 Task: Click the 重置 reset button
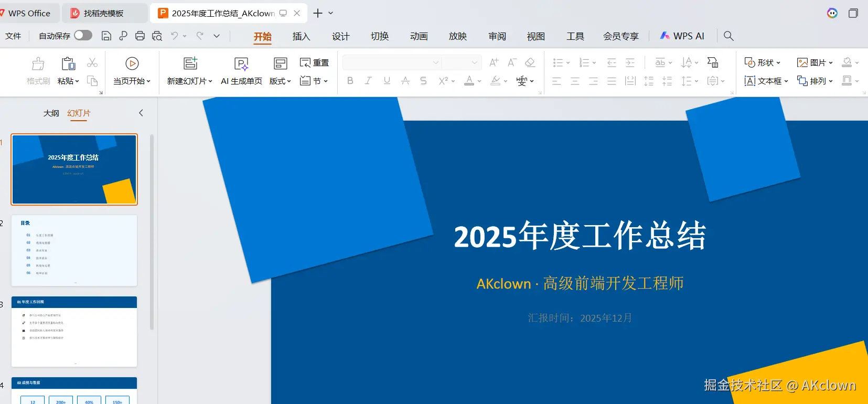314,63
